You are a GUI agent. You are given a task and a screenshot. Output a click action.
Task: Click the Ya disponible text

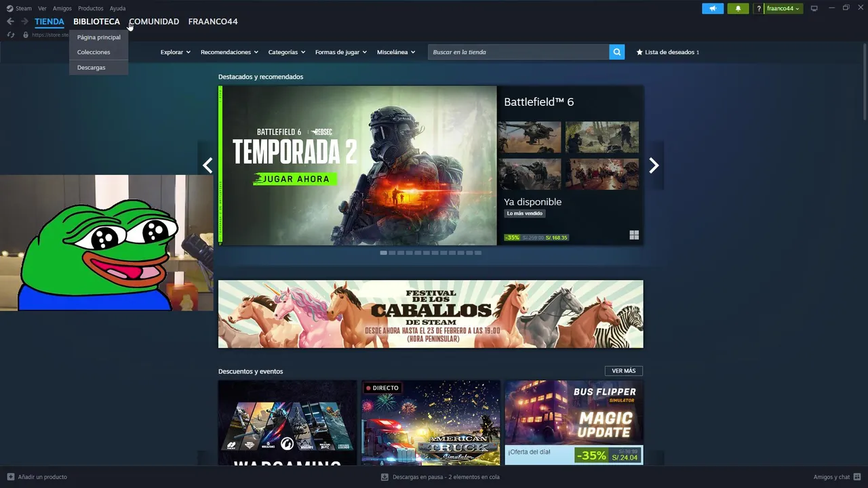click(x=532, y=202)
